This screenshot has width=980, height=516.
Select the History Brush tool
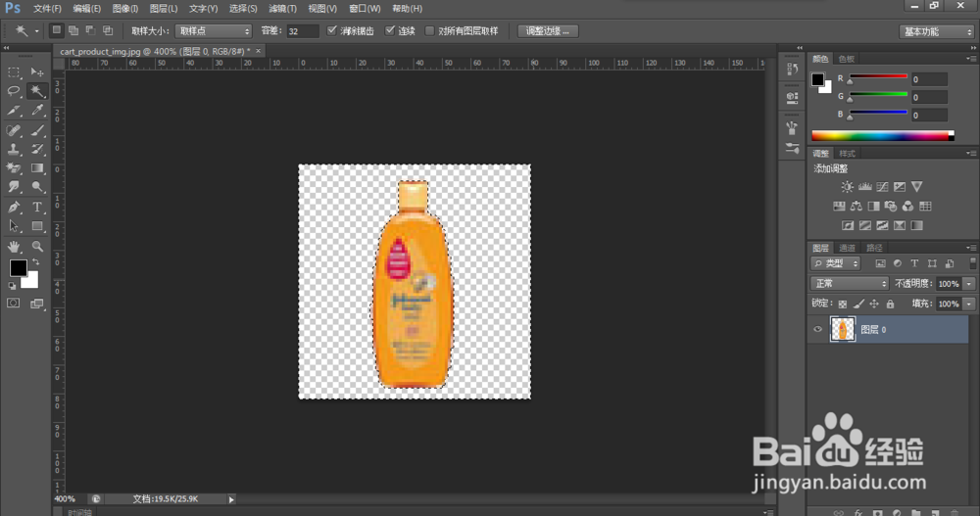click(37, 149)
